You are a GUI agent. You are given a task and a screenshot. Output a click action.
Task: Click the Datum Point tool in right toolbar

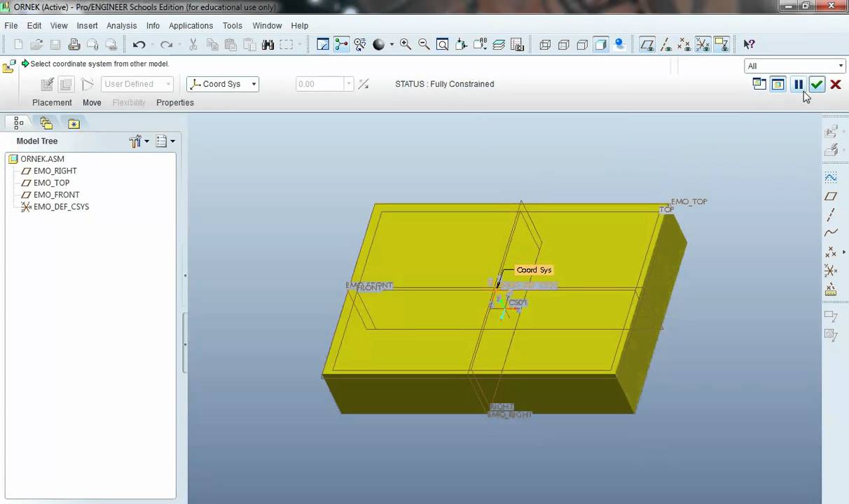click(831, 252)
